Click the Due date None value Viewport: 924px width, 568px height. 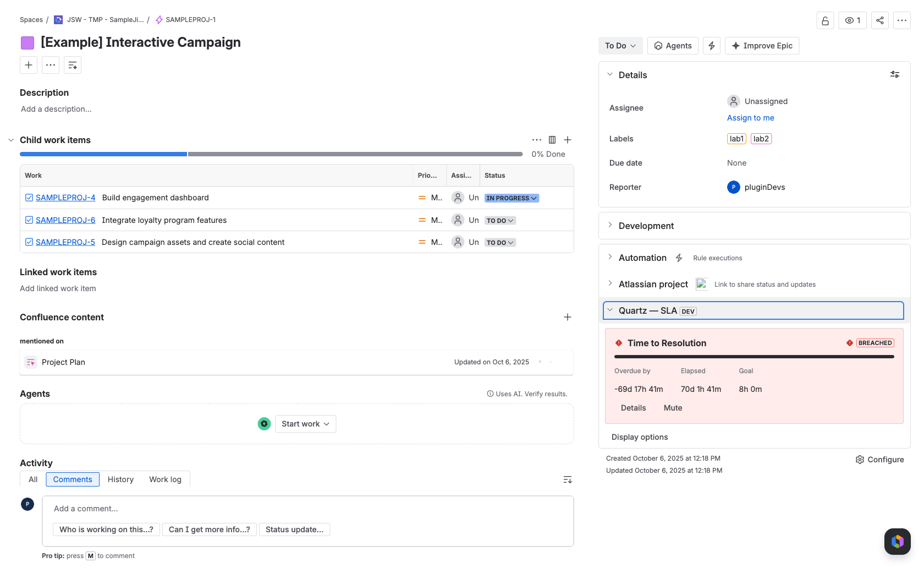tap(737, 163)
